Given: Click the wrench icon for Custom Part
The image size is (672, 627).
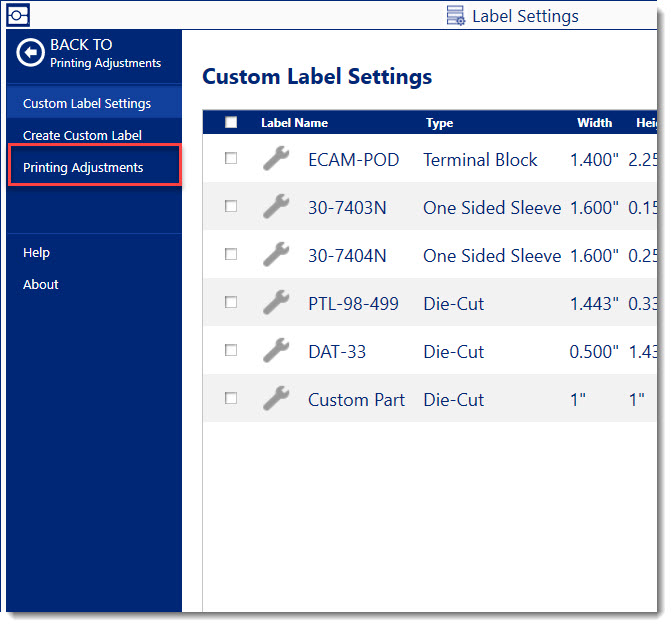Looking at the screenshot, I should [276, 399].
